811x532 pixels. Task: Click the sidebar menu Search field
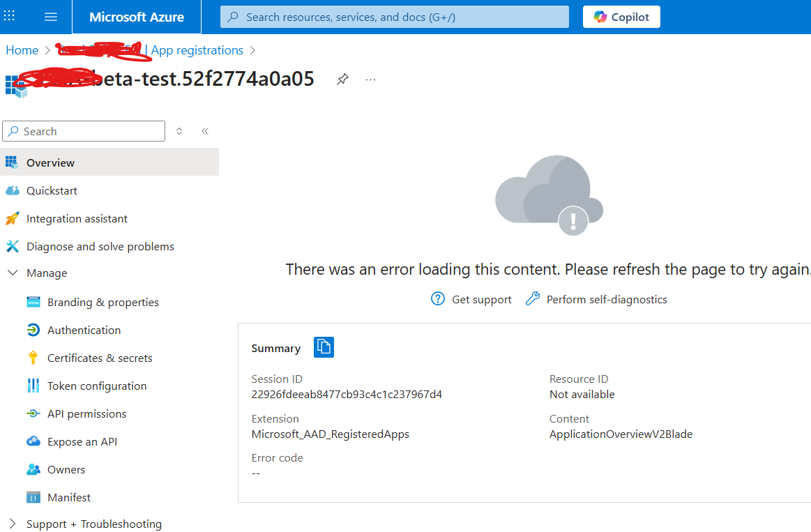tap(84, 131)
